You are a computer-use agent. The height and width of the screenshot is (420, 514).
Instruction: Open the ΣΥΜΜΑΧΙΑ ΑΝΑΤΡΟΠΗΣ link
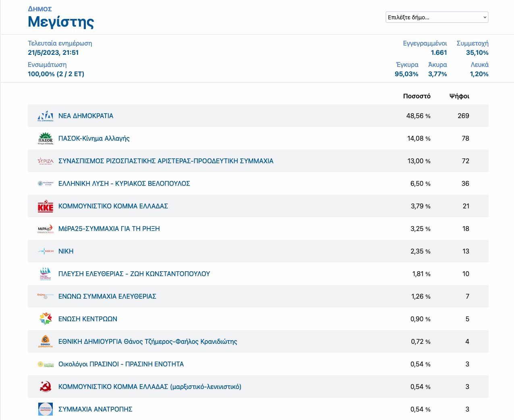[x=95, y=409]
